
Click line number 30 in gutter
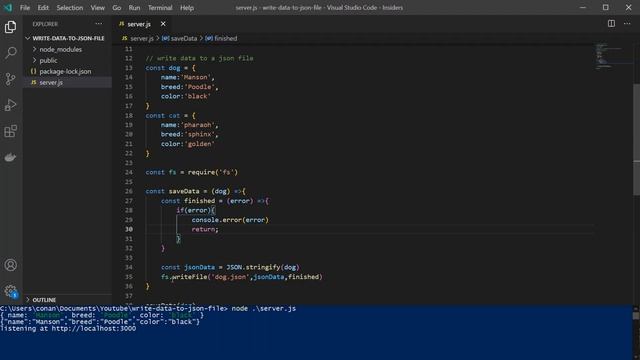click(129, 229)
